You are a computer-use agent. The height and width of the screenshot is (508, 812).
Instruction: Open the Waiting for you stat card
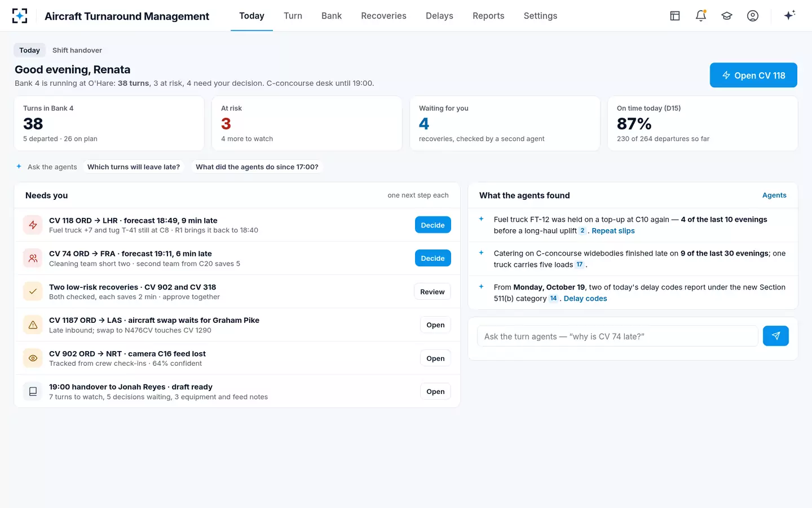[x=505, y=123]
